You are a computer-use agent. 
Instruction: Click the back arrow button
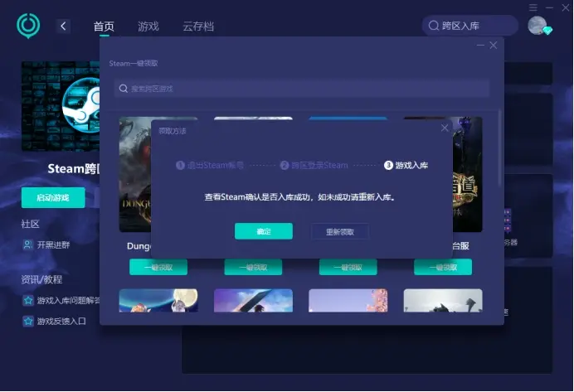[64, 27]
